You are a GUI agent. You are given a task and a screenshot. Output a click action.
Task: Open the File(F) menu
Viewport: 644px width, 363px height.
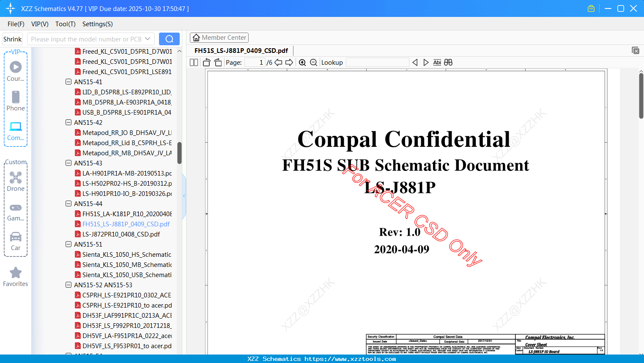(16, 24)
